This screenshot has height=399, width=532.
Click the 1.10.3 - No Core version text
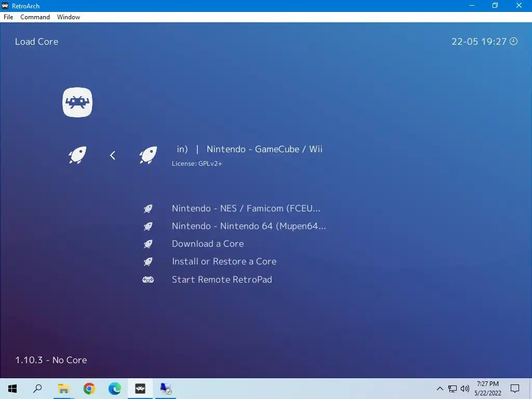point(51,360)
